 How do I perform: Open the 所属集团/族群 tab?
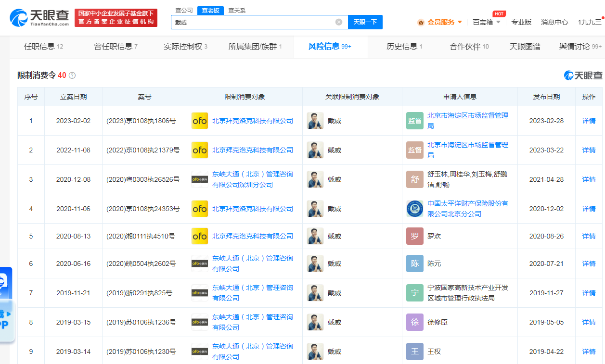coord(256,47)
